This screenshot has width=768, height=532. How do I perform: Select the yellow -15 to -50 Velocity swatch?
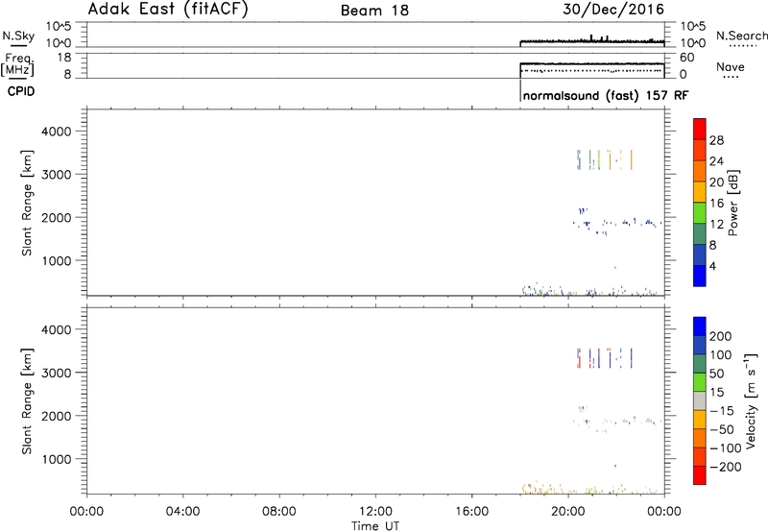[700, 420]
